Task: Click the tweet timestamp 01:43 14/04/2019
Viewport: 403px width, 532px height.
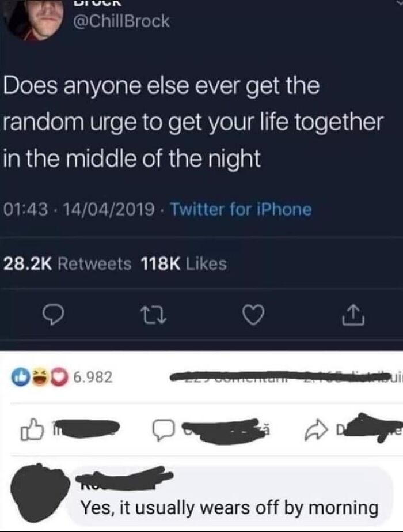Action: coord(79,209)
